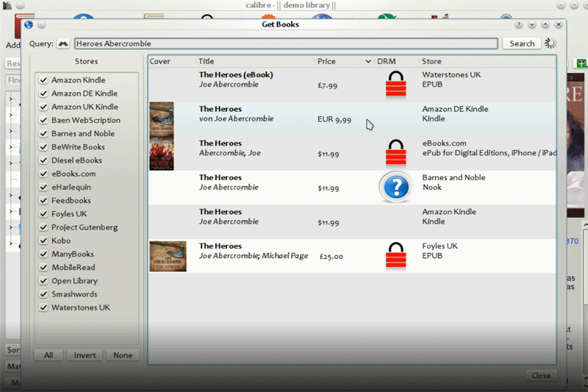
Task: Toggle the Feedbooks checkbox
Action: tap(43, 201)
